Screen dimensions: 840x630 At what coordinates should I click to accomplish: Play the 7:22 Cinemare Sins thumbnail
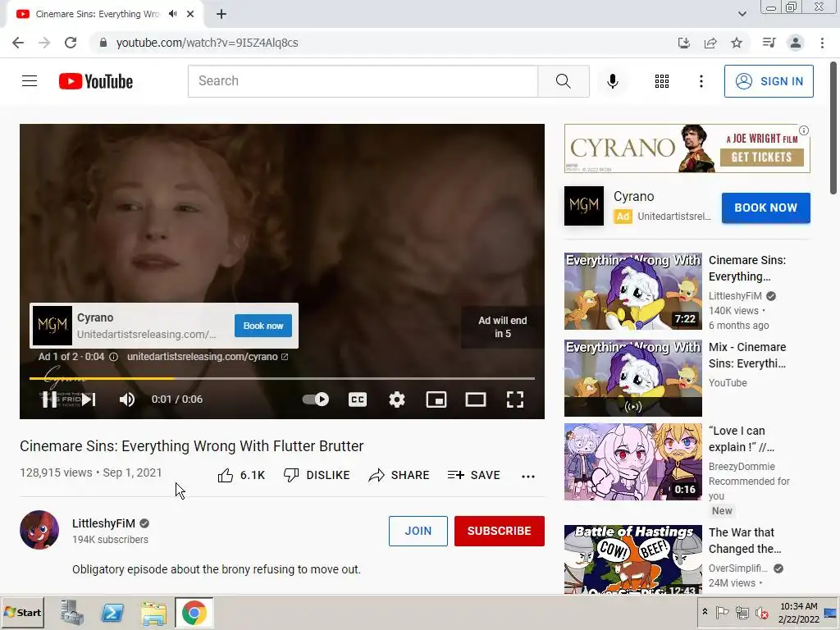[x=632, y=291]
